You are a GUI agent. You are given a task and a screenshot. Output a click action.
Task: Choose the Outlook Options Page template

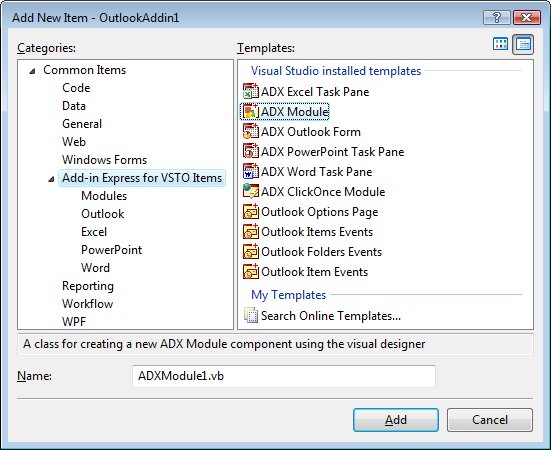pyautogui.click(x=319, y=212)
